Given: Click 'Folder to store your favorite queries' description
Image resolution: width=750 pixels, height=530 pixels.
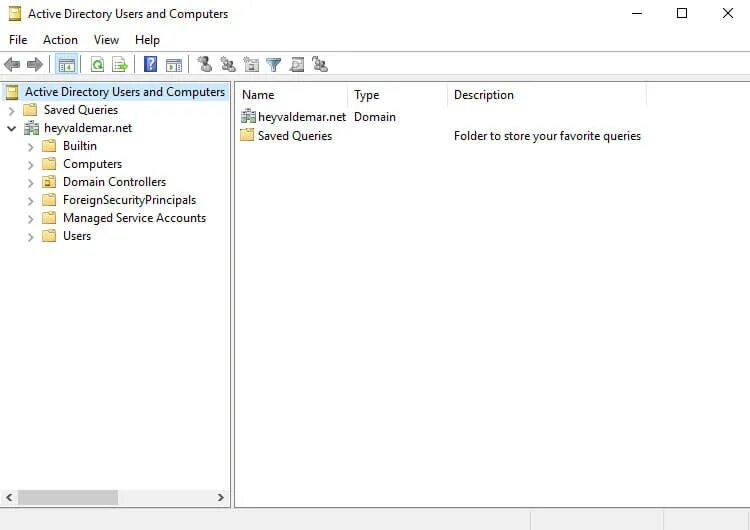Looking at the screenshot, I should 547,136.
